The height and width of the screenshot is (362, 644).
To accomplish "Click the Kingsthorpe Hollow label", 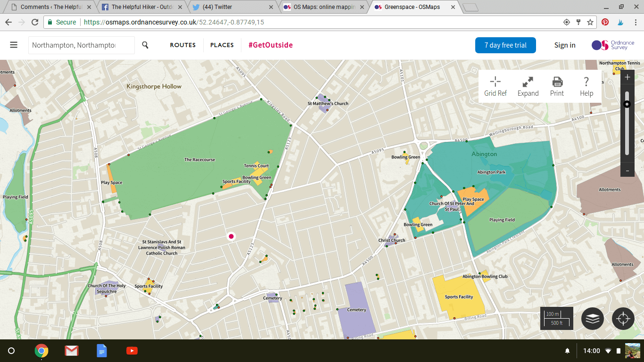I will tap(154, 86).
